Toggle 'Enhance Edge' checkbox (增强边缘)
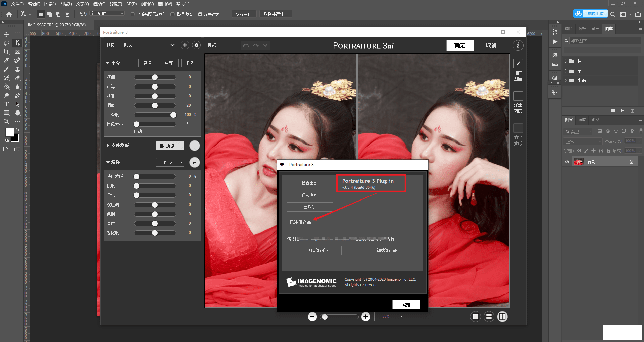Image resolution: width=644 pixels, height=342 pixels. (172, 14)
